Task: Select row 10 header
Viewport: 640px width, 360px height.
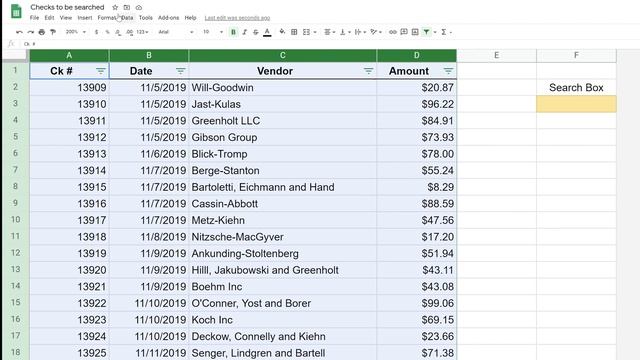Action: pos(15,220)
